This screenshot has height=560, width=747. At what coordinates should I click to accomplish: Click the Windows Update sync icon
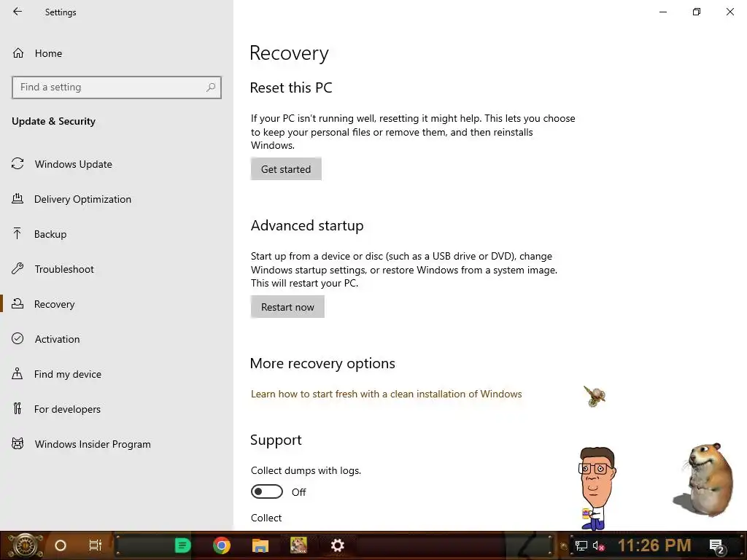18,164
